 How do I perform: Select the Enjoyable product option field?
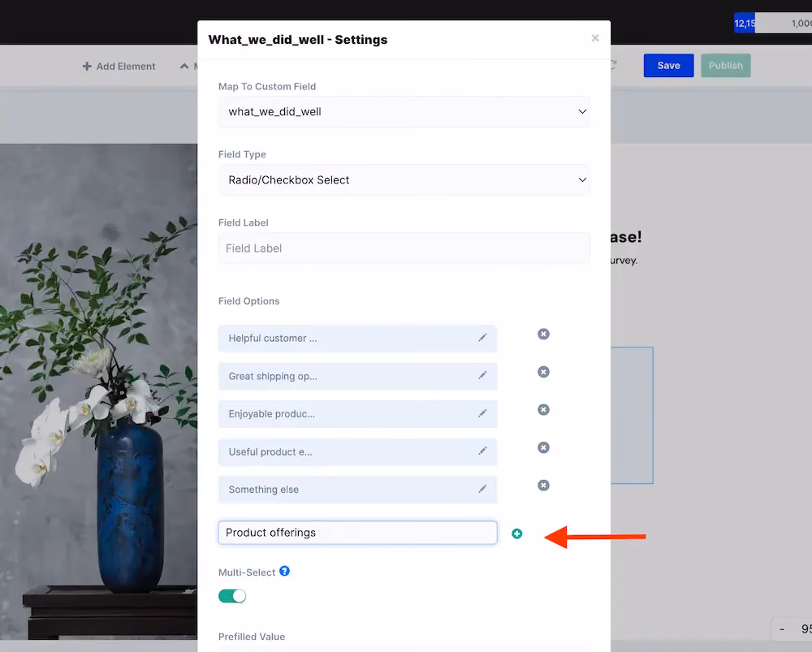[x=358, y=414]
